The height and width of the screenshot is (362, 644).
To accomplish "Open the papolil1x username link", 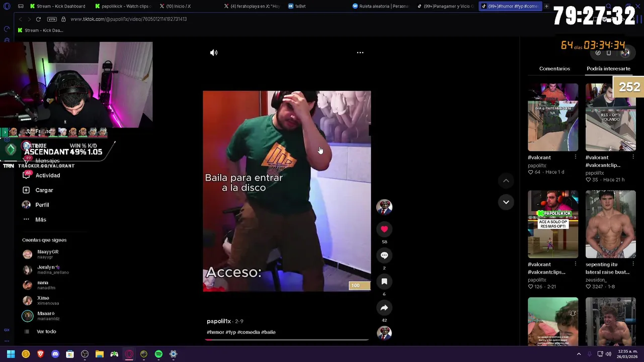I will point(218,321).
